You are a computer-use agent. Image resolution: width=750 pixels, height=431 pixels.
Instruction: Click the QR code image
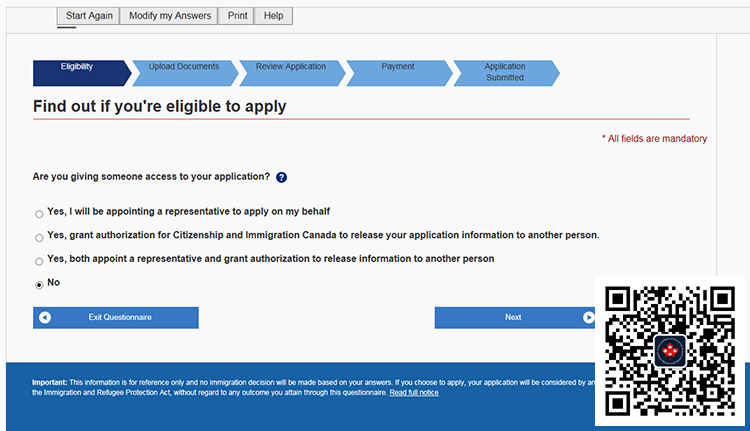(670, 351)
